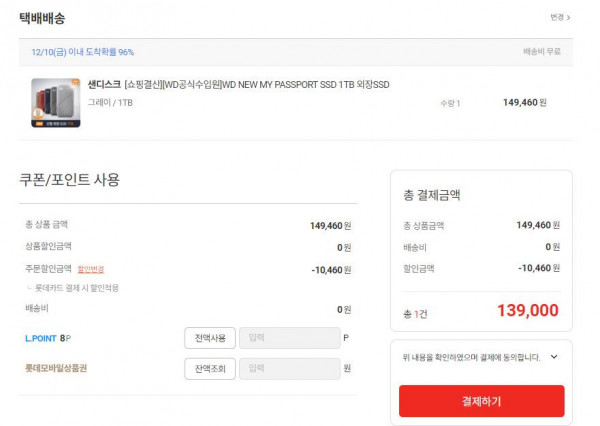Focus the 롯데모바일상품권 amount input field
The image size is (600, 426).
pyautogui.click(x=290, y=369)
